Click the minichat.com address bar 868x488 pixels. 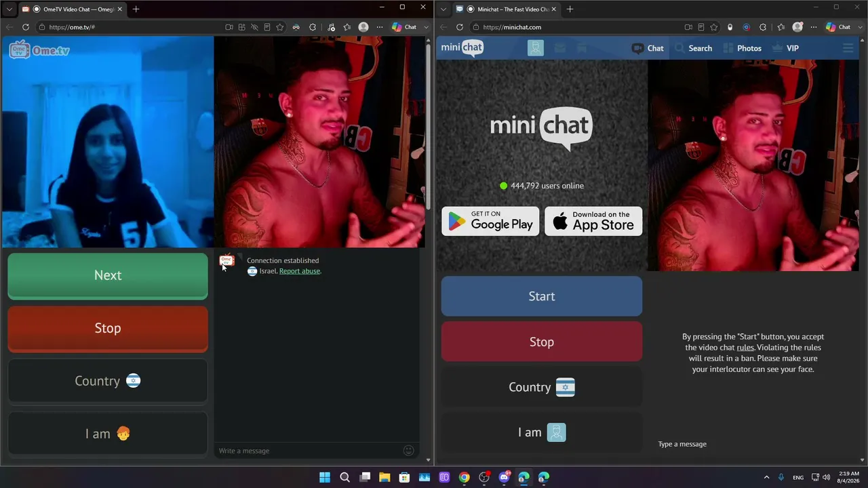(576, 27)
